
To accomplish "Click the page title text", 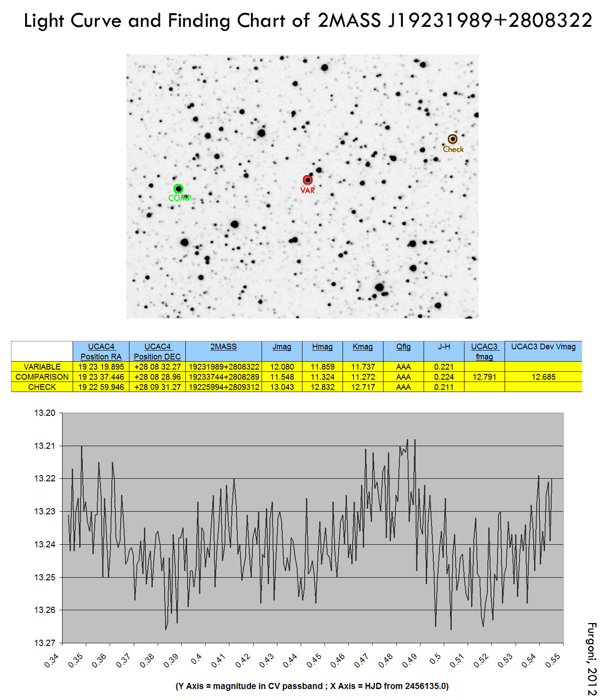I will point(308,20).
